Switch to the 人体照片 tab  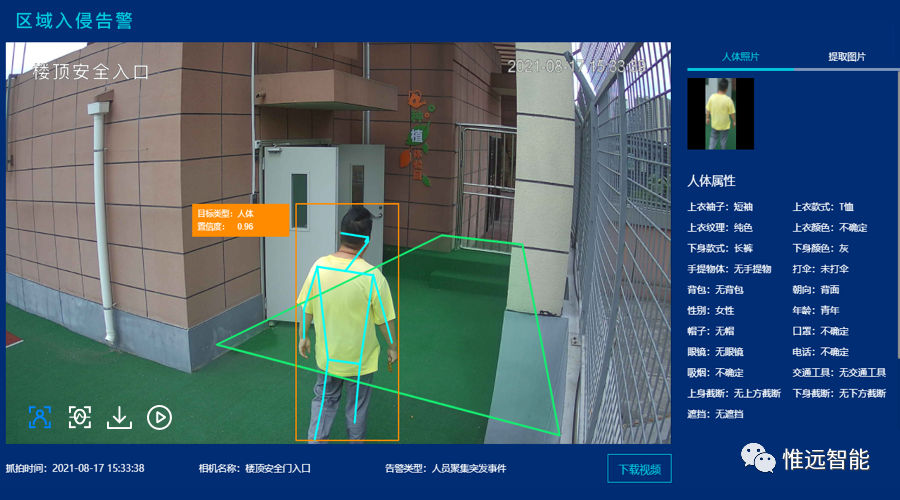click(x=740, y=57)
